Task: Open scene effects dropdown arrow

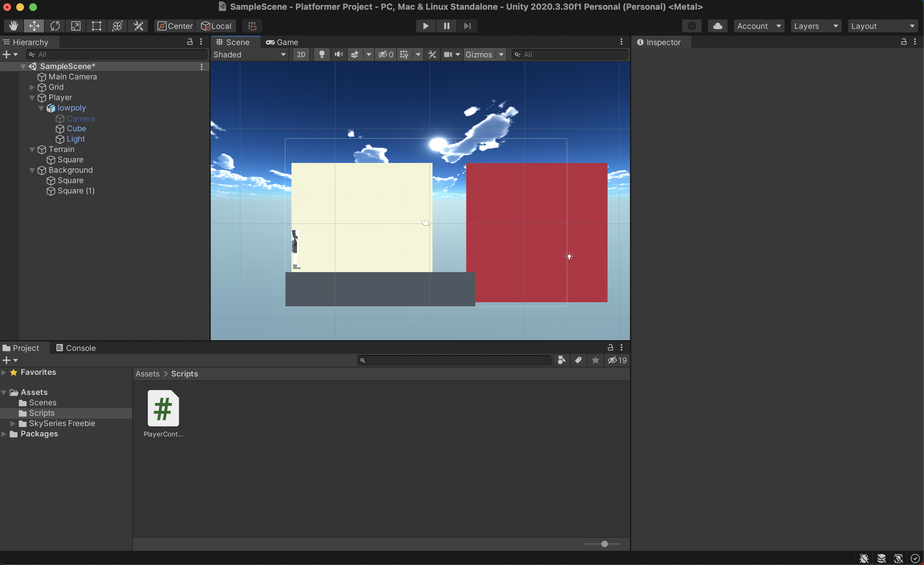Action: pyautogui.click(x=369, y=55)
